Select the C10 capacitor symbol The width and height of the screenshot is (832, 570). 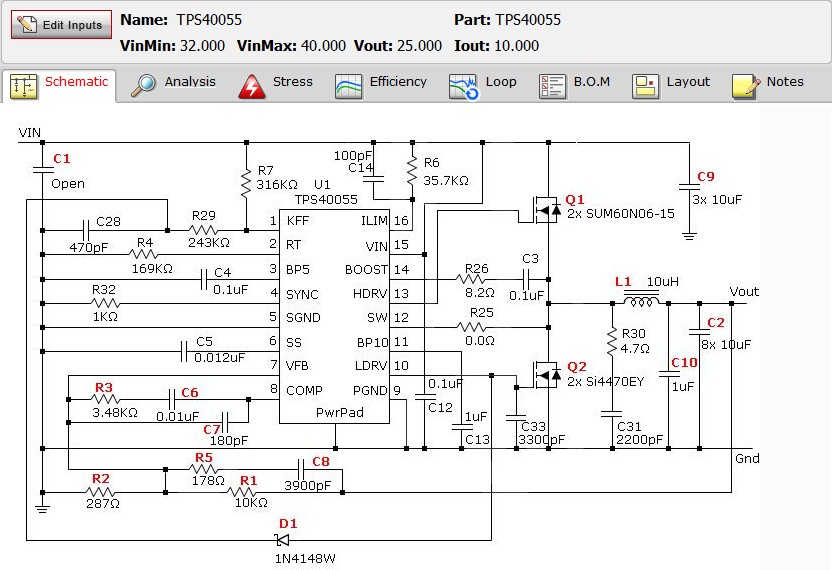[x=669, y=375]
